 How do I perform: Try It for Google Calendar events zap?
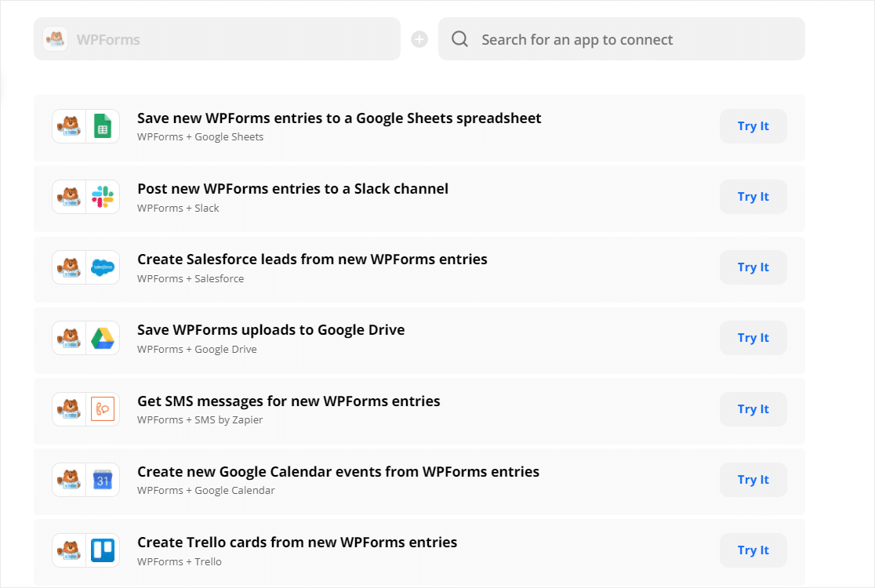point(753,480)
